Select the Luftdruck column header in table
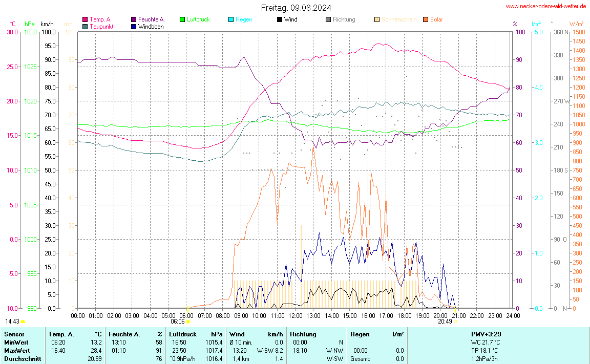This screenshot has width=590, height=364. tap(183, 334)
